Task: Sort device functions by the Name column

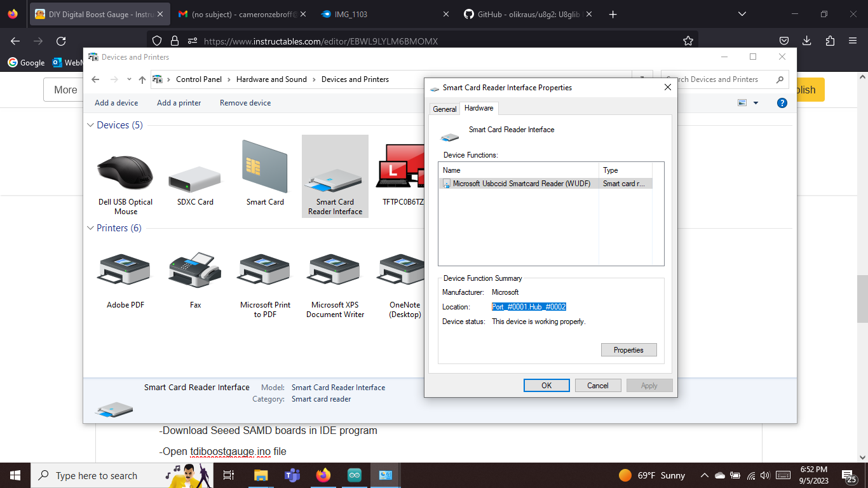Action: pyautogui.click(x=519, y=170)
